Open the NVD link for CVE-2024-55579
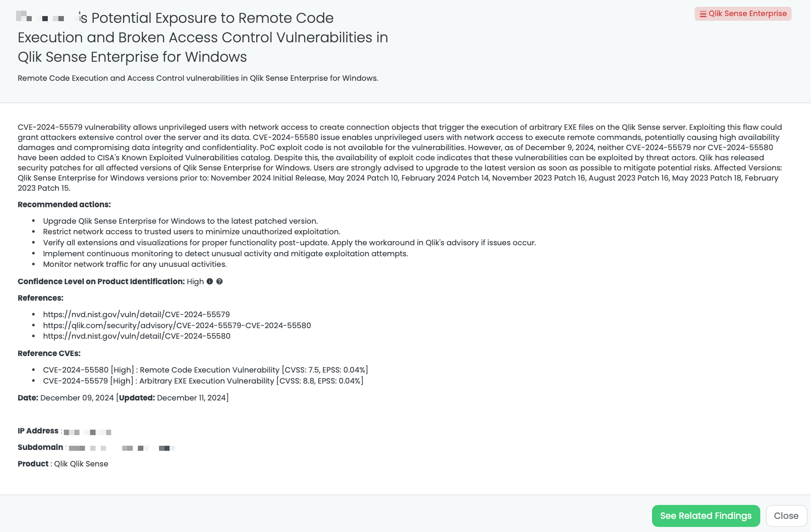 (x=137, y=315)
